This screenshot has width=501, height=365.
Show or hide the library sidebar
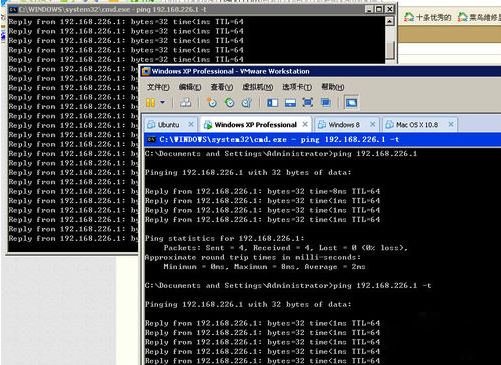click(272, 102)
